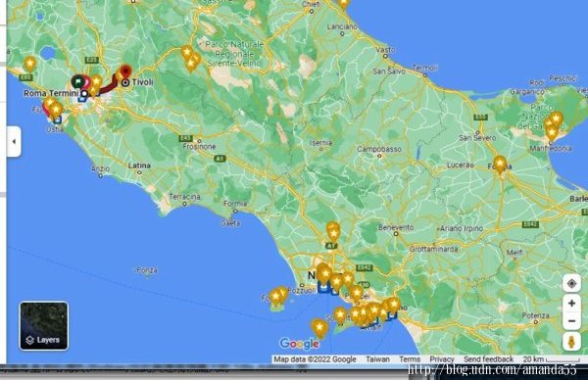588x380 pixels.
Task: Select the star marker near Parco Sirente-Velino
Action: [190, 59]
